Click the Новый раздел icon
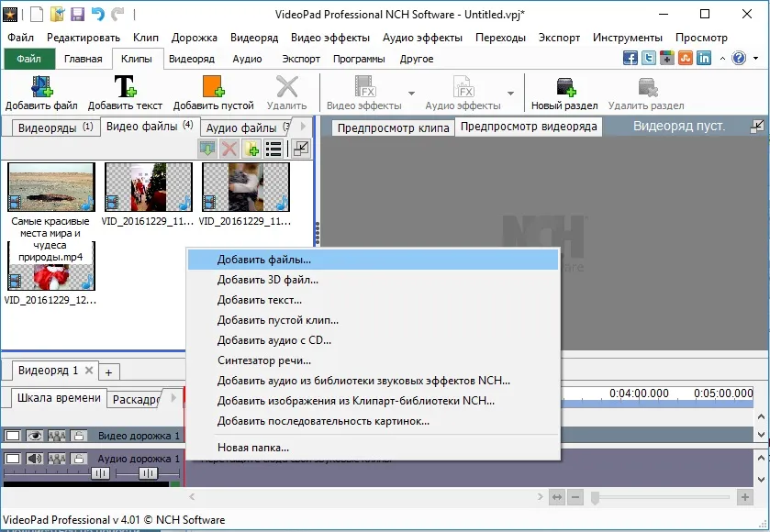 [565, 86]
